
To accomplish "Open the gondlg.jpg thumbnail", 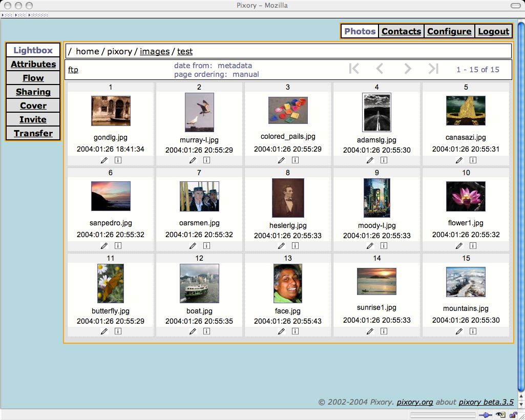I will click(x=111, y=111).
